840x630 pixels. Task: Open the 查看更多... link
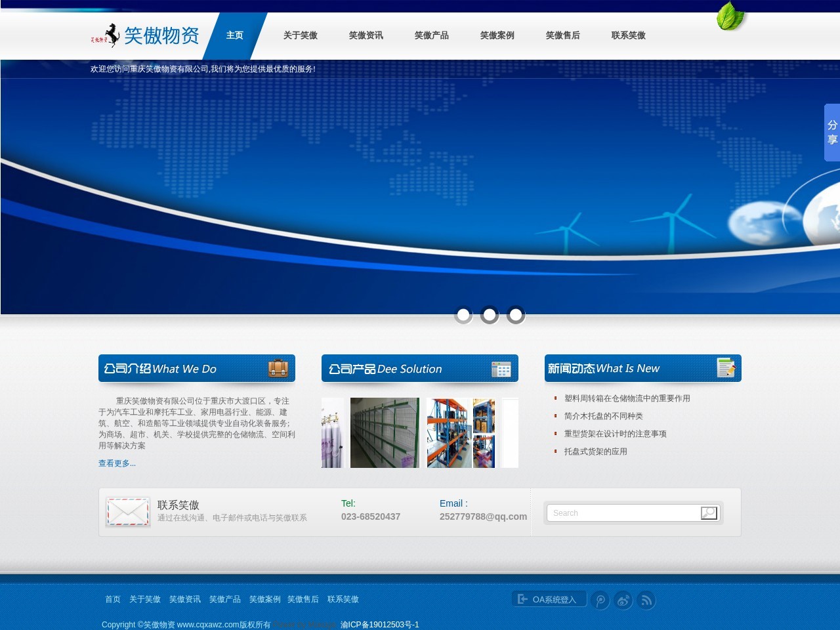click(x=117, y=463)
